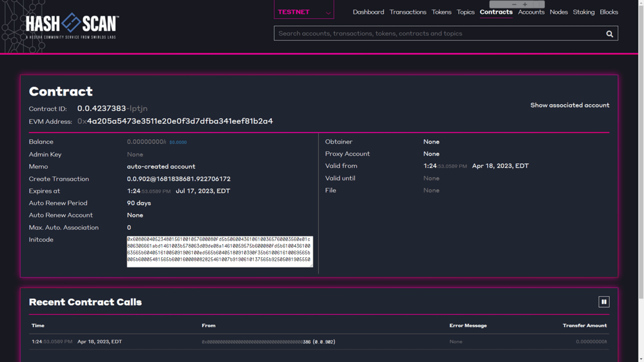Image resolution: width=644 pixels, height=362 pixels.
Task: Click the search magnifier icon
Action: (609, 34)
